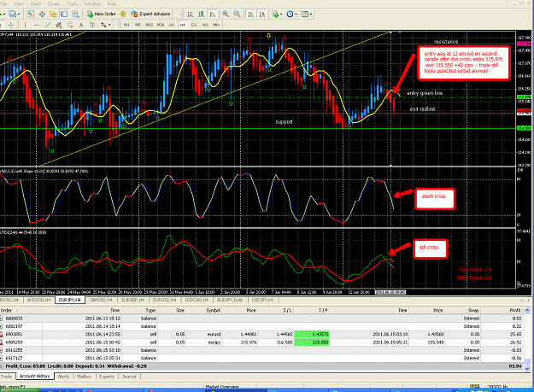The image size is (534, 392).
Task: Open the Trade terminal tab
Action: pos(7,377)
